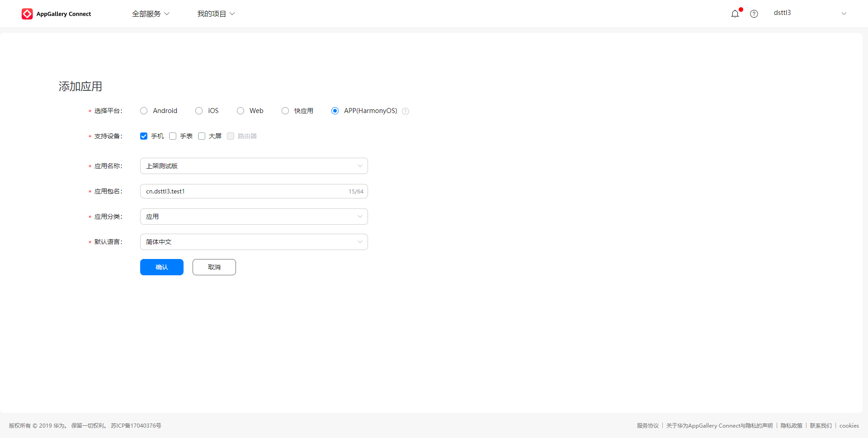This screenshot has width=868, height=438.
Task: Click the 应用包名 input field
Action: coord(254,191)
